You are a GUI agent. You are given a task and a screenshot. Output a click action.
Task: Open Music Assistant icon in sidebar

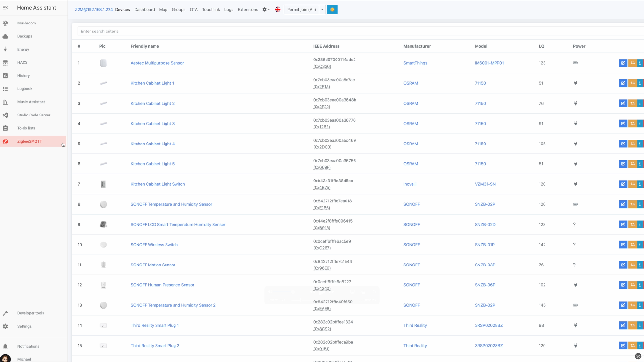point(5,102)
